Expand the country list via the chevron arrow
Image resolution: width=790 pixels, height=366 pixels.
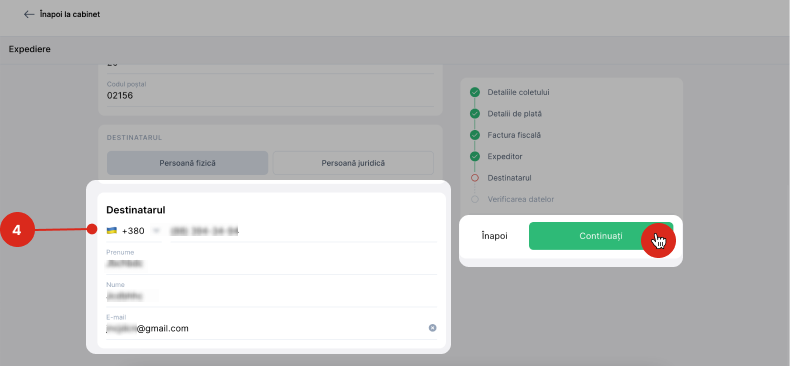coord(156,231)
